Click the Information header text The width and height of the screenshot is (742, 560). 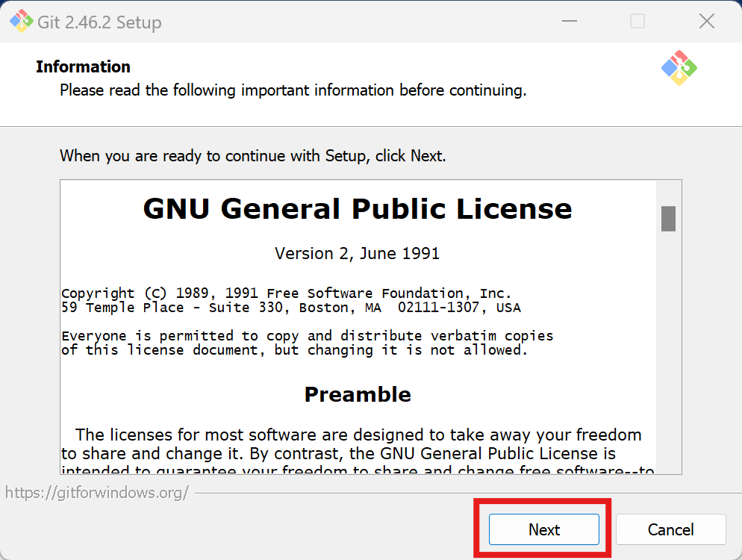(x=84, y=66)
